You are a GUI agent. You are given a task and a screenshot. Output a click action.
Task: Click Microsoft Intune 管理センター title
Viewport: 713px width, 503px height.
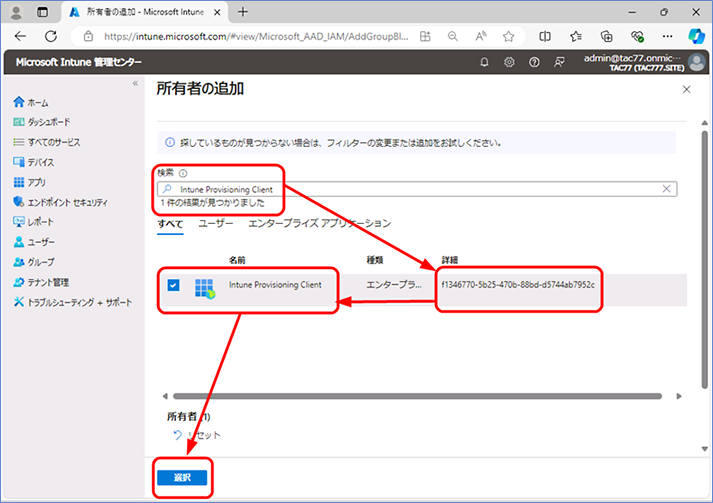(79, 62)
